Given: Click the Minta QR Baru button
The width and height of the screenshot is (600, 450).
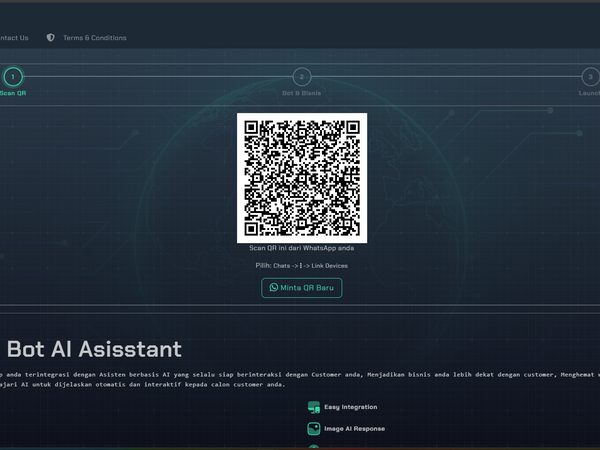Looking at the screenshot, I should click(x=302, y=288).
